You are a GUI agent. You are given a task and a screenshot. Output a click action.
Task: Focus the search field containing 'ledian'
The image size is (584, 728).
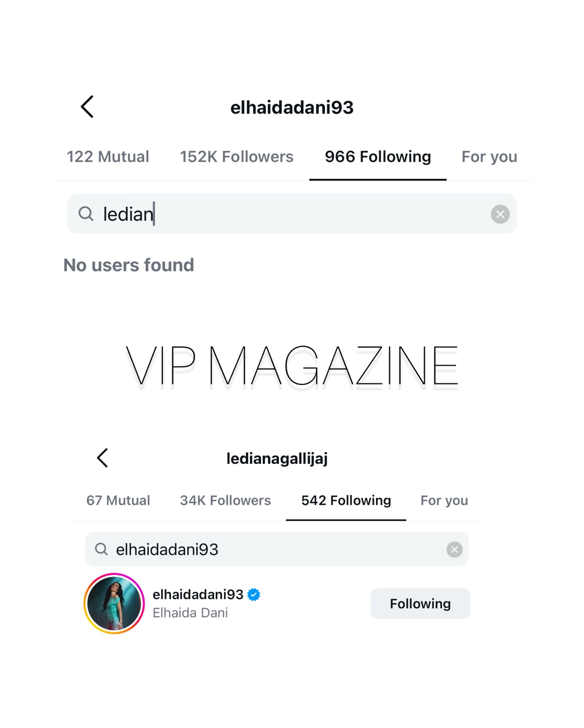click(292, 214)
